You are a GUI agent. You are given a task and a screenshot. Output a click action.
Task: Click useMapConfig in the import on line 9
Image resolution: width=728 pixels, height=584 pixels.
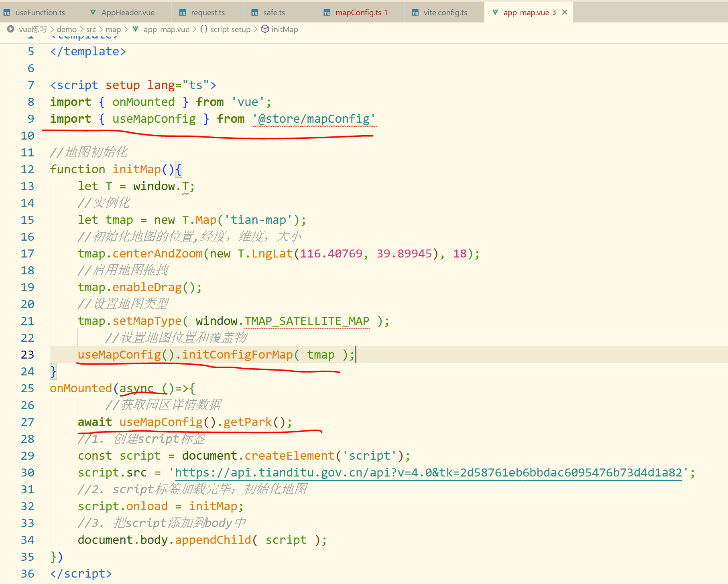[154, 119]
